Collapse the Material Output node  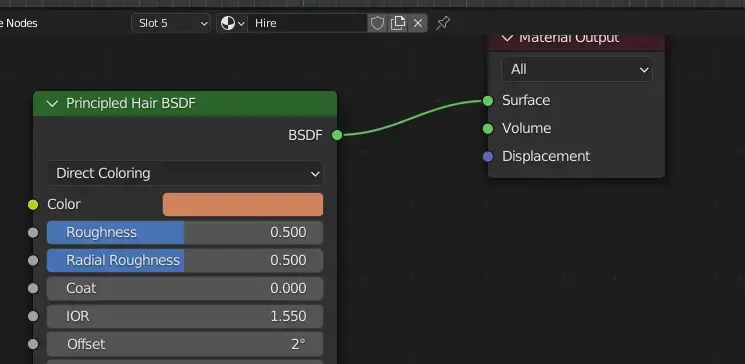point(507,38)
